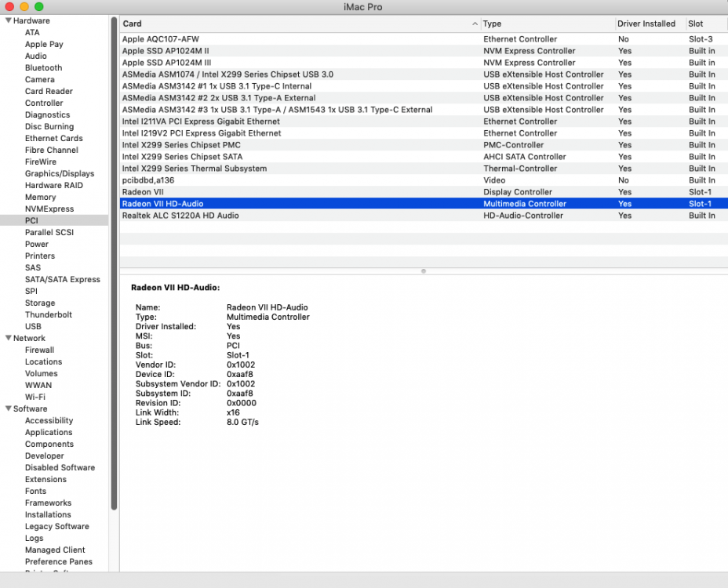Select Graphics/Displays in the sidebar
728x588 pixels.
pos(60,173)
